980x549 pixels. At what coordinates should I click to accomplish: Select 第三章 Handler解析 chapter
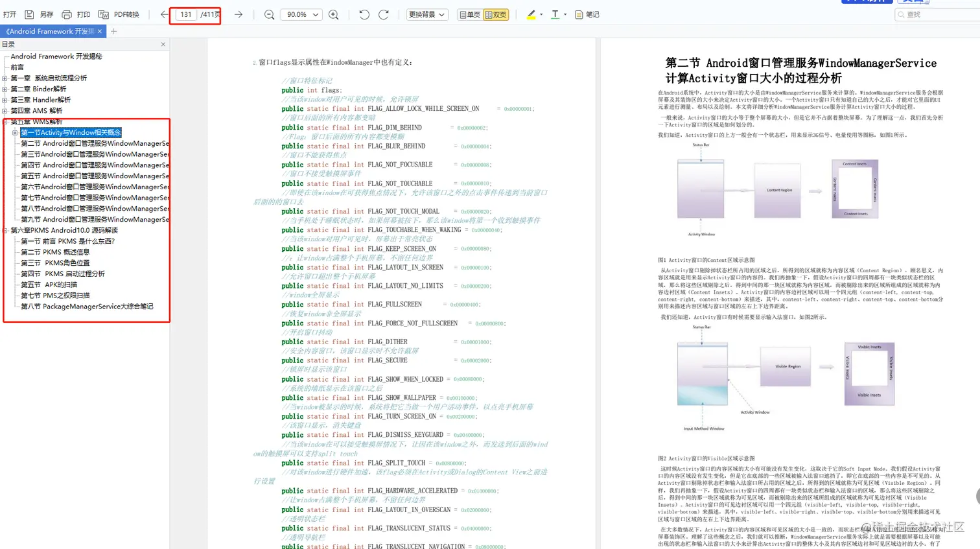click(40, 100)
